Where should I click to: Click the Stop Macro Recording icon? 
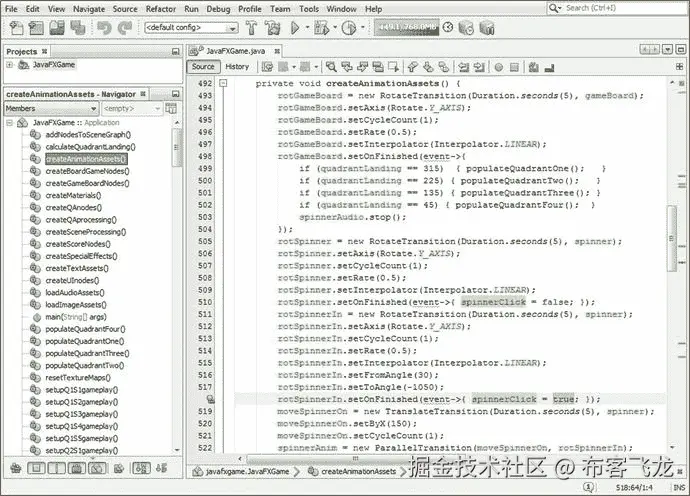click(514, 67)
